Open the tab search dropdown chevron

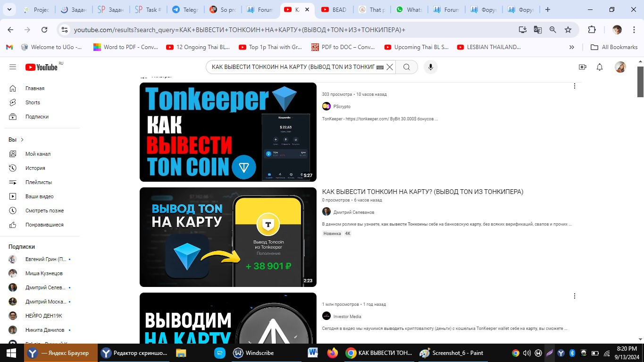[10, 9]
